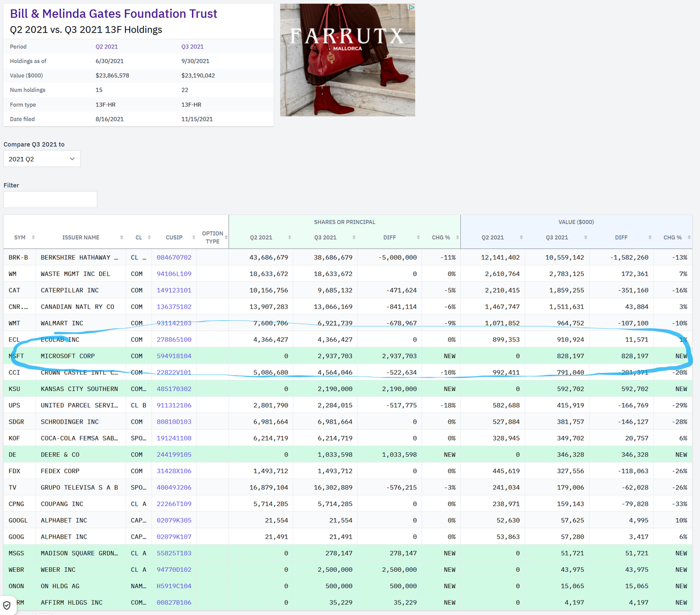Open CUSIP 31428X106 for FedEx
Screen dimensions: 700x615
(174, 471)
